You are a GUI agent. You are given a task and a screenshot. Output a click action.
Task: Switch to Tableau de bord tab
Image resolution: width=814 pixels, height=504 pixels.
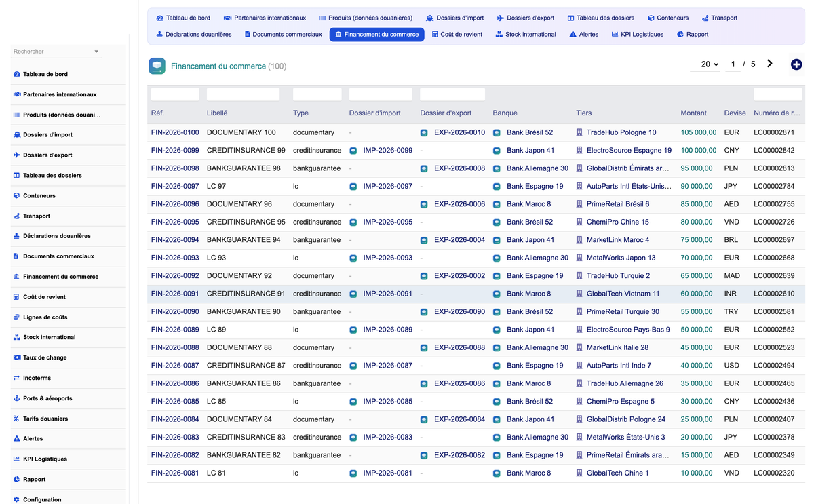point(183,18)
